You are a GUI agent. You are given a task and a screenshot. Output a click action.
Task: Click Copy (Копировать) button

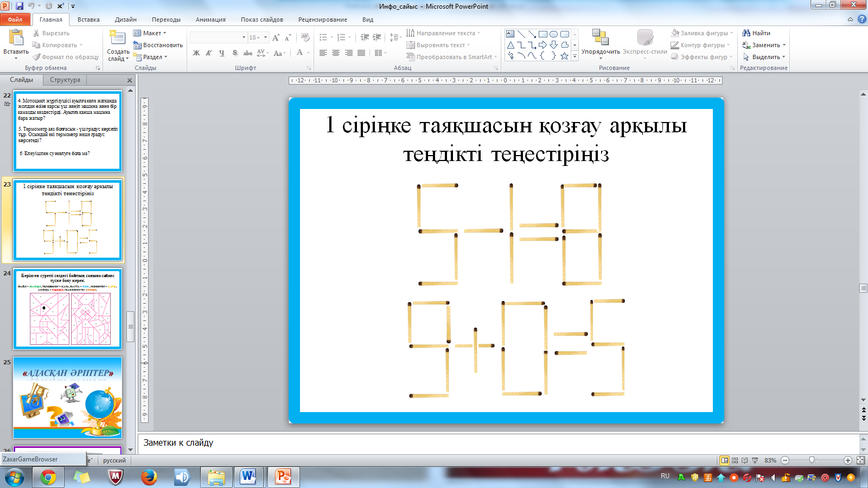point(58,45)
